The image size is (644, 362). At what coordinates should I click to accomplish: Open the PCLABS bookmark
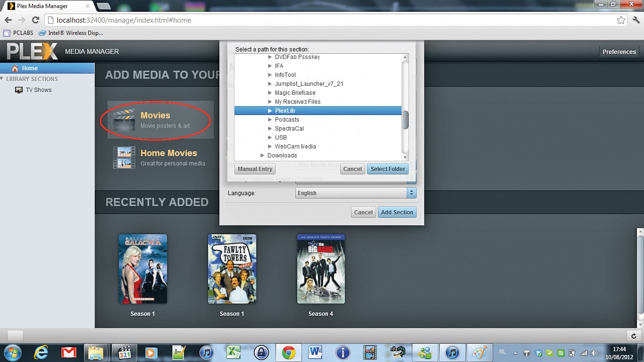[x=18, y=33]
